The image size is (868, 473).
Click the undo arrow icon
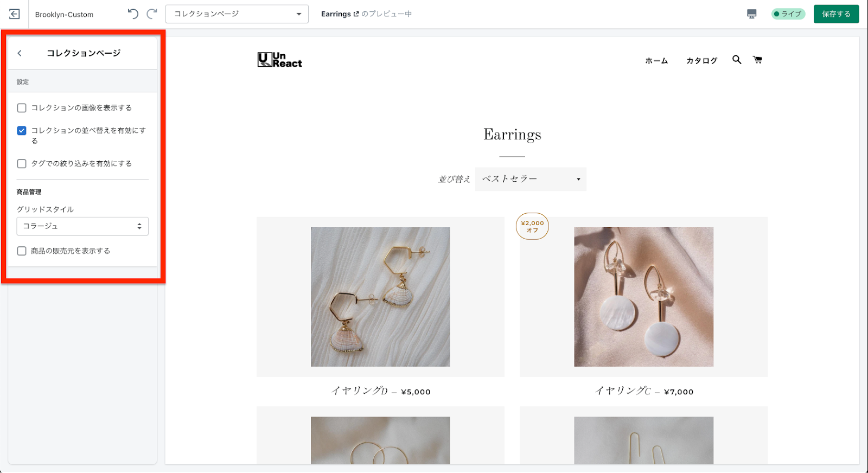(x=133, y=14)
